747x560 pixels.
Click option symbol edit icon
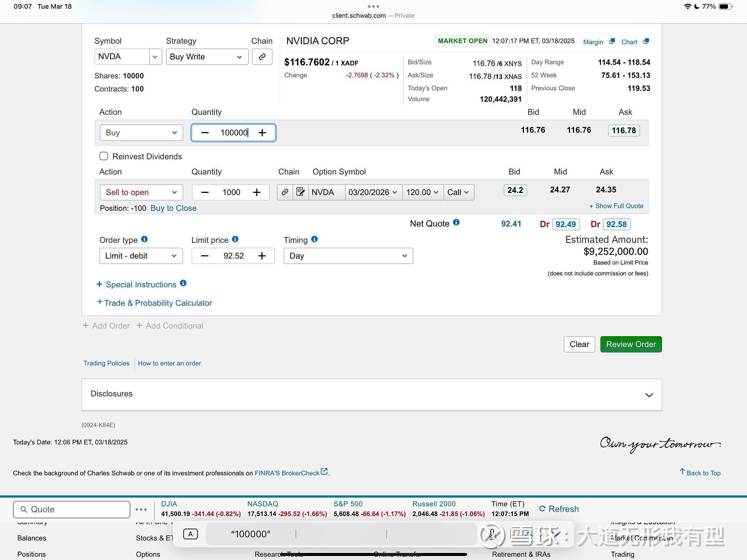click(301, 192)
